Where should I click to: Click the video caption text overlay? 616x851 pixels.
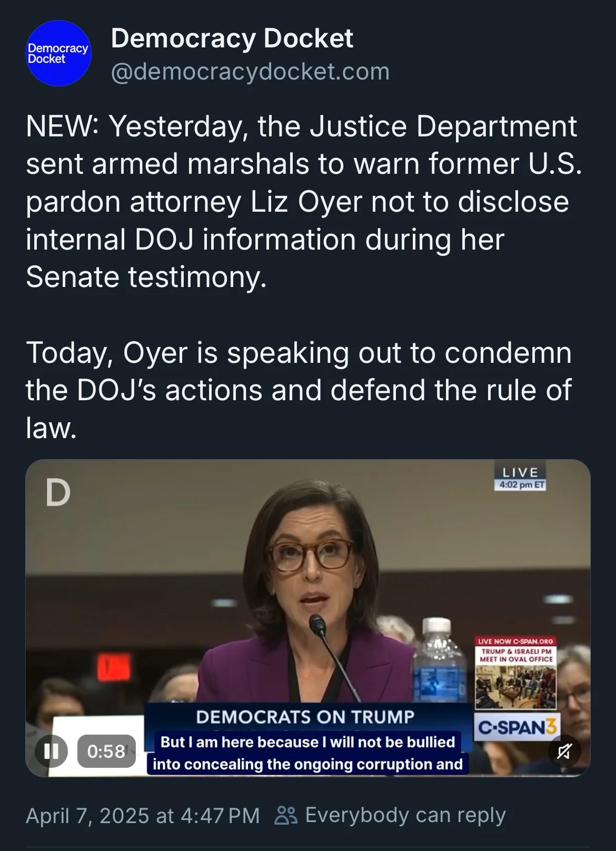[308, 753]
